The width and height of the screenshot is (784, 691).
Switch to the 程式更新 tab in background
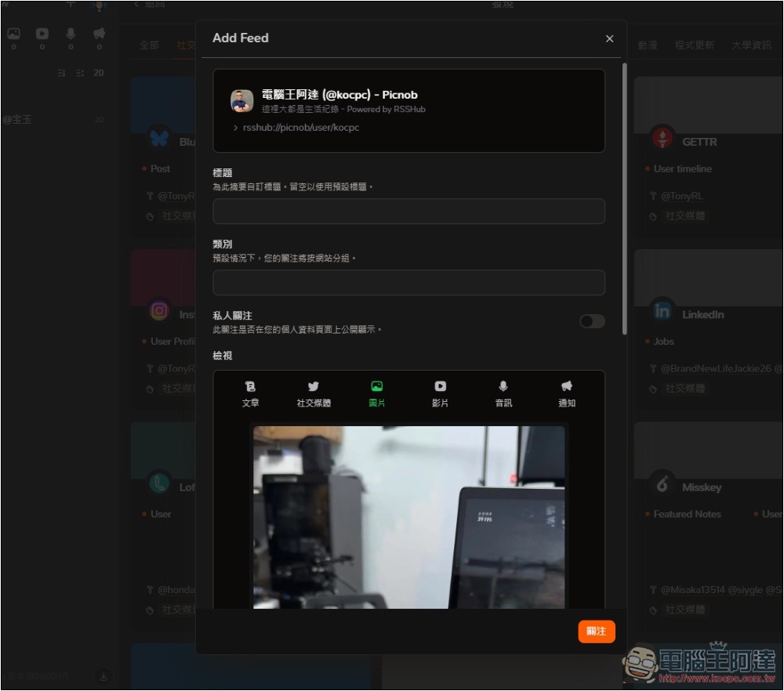694,45
